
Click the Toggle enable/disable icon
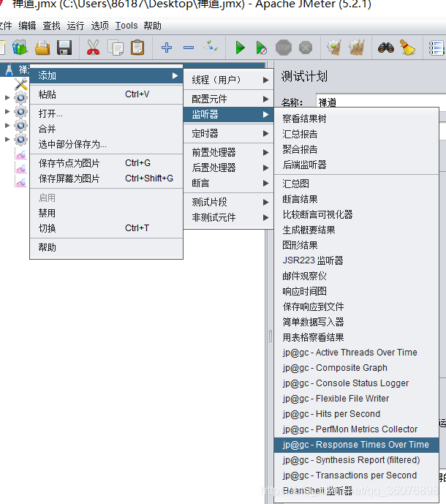[211, 48]
